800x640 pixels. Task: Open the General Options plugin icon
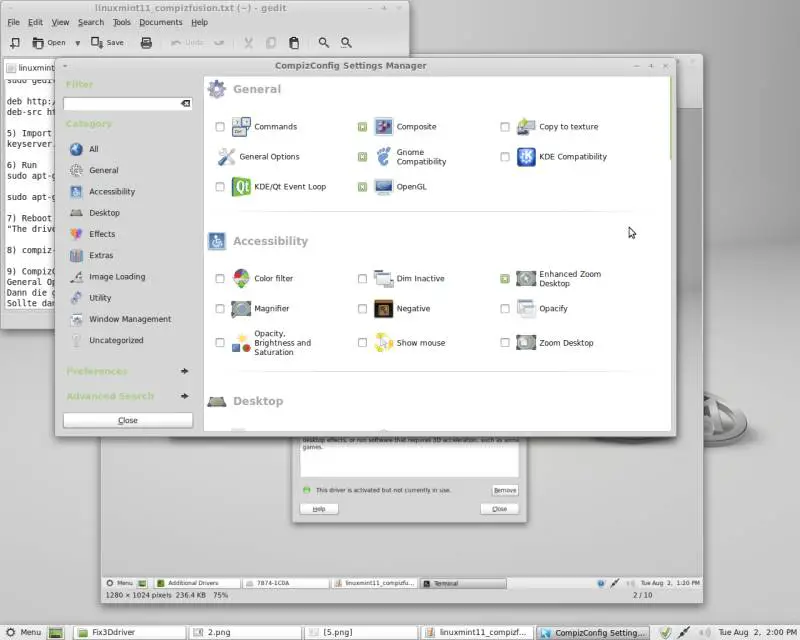[x=226, y=157]
